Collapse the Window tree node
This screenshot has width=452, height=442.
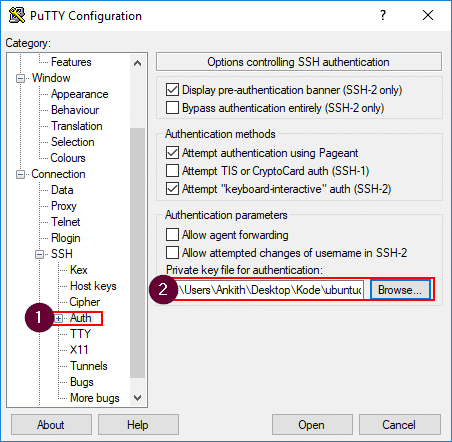coord(20,79)
